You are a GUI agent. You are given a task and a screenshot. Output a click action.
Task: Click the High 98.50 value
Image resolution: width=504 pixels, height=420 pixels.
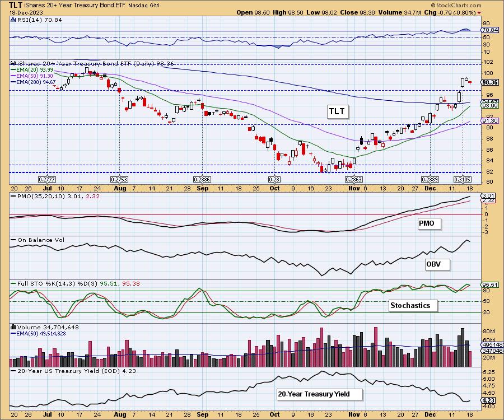click(288, 12)
